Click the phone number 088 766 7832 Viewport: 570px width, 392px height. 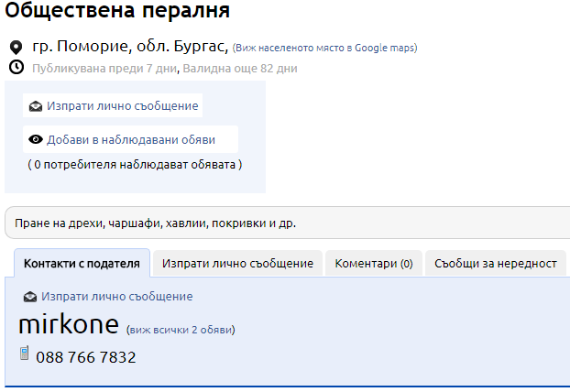click(86, 356)
